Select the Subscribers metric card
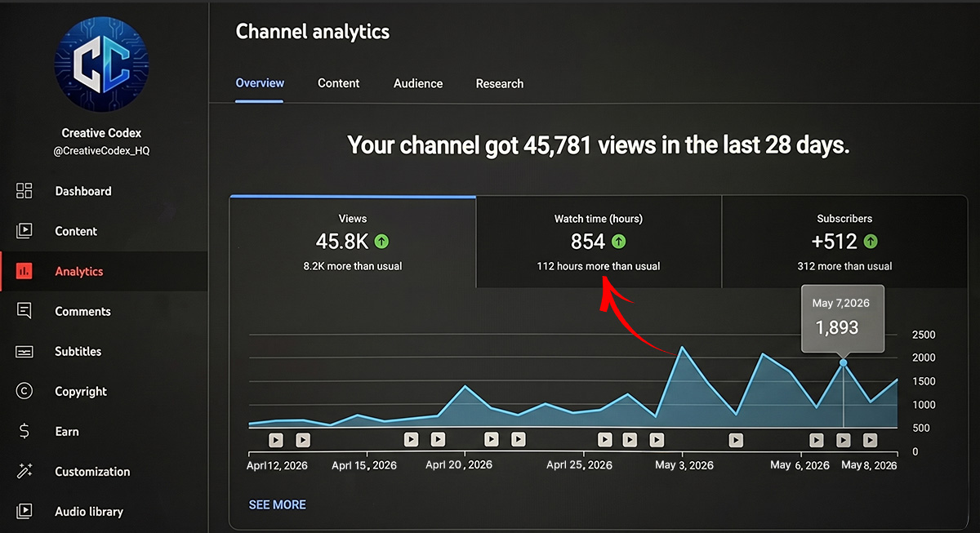This screenshot has height=533, width=980. (x=844, y=242)
